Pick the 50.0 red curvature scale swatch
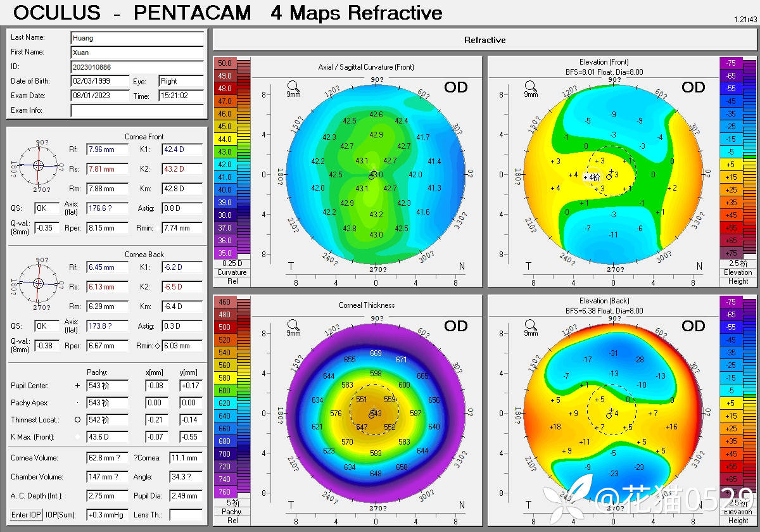The width and height of the screenshot is (760, 532). [225, 63]
